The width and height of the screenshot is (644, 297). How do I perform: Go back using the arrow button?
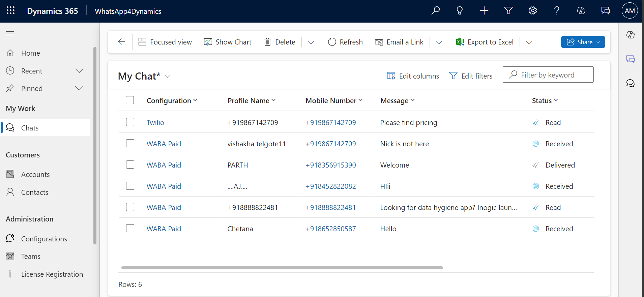pos(122,42)
